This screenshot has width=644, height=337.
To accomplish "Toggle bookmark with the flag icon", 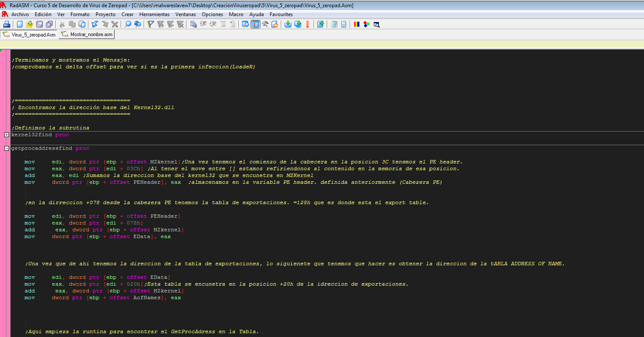I will tap(150, 24).
